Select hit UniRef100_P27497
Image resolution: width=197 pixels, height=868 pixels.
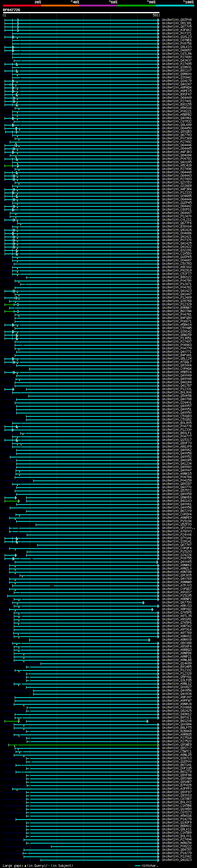point(177,341)
